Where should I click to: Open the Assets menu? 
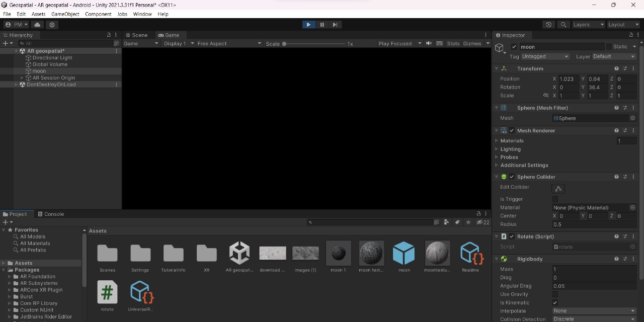click(38, 14)
